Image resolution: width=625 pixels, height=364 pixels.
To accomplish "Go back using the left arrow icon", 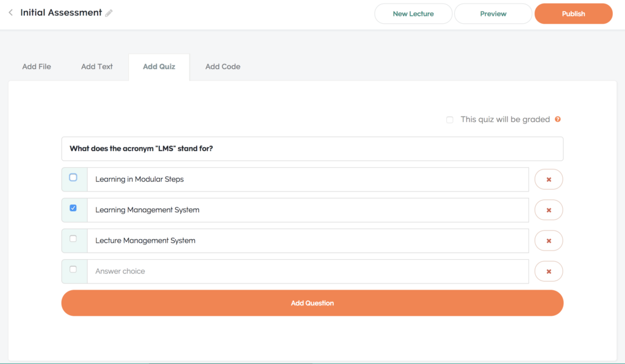I will coord(11,13).
